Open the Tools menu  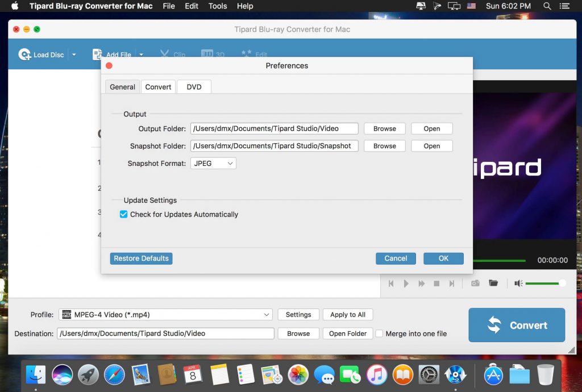(x=217, y=6)
